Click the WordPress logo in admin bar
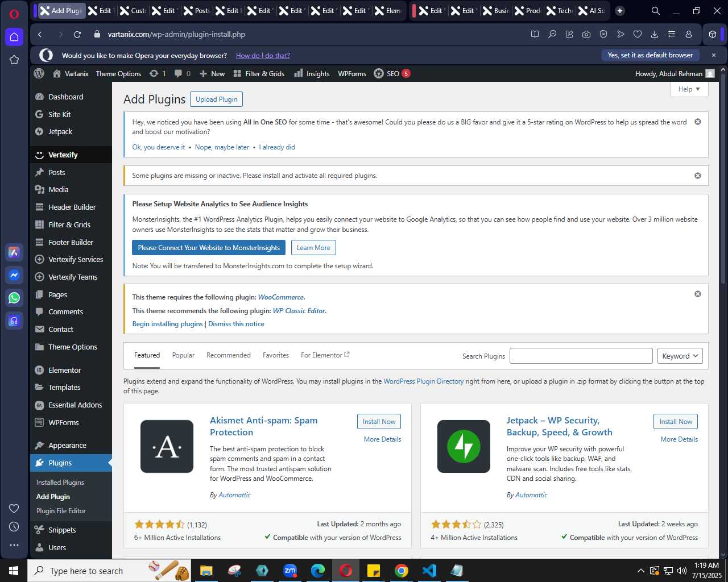The width and height of the screenshot is (728, 582). pyautogui.click(x=39, y=73)
